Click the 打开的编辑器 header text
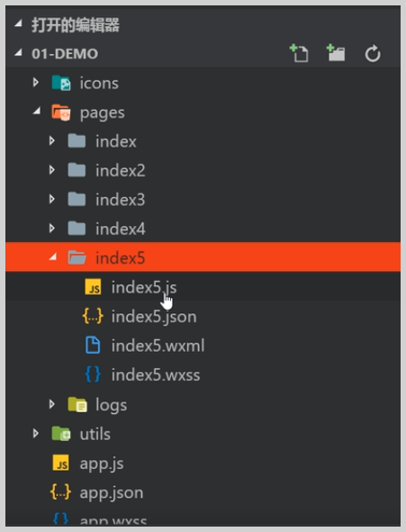406x532 pixels. point(76,25)
